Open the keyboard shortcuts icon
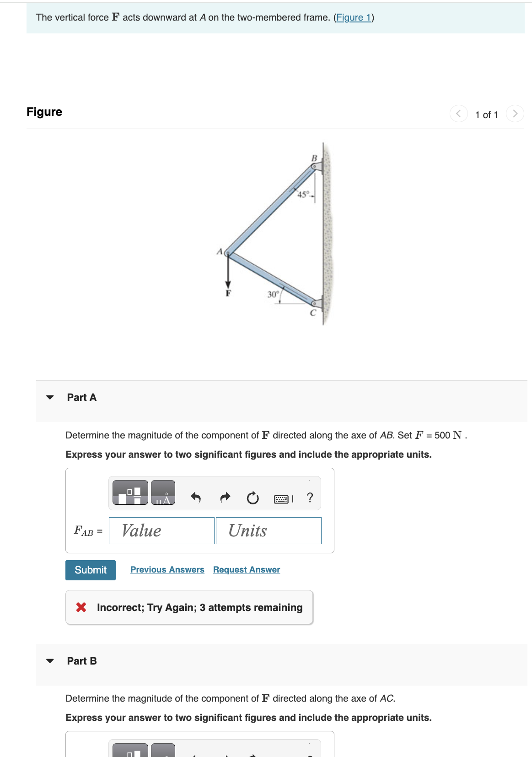532x757 pixels. pyautogui.click(x=282, y=498)
